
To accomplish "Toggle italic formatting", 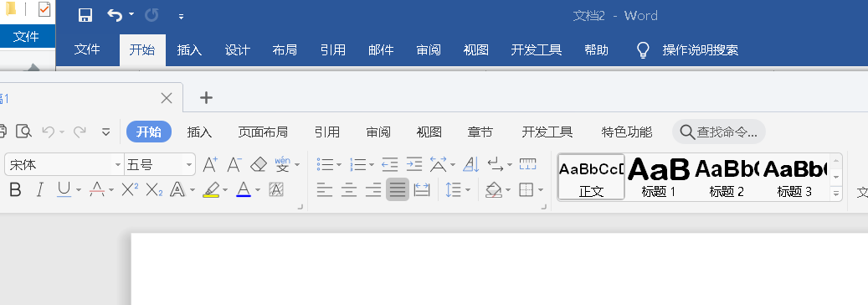I will coord(39,190).
